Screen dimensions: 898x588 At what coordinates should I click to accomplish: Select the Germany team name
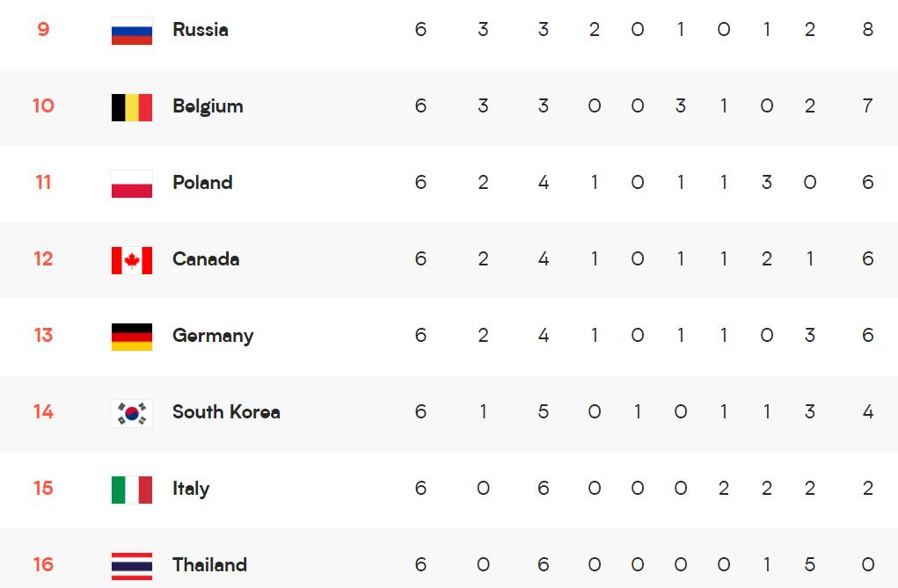coord(213,336)
